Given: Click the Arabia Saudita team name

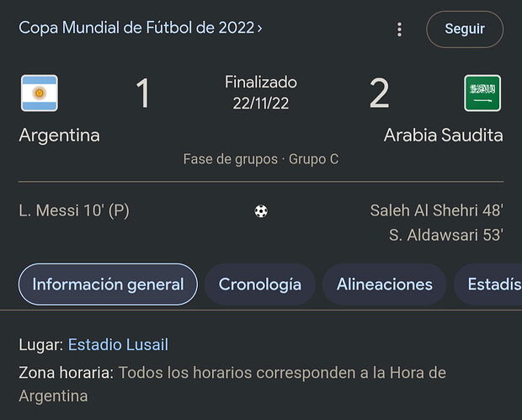Looking at the screenshot, I should 443,135.
